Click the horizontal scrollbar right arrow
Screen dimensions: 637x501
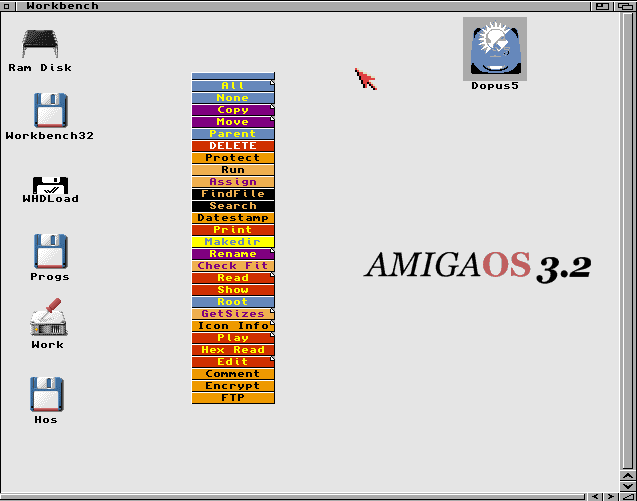(611, 497)
